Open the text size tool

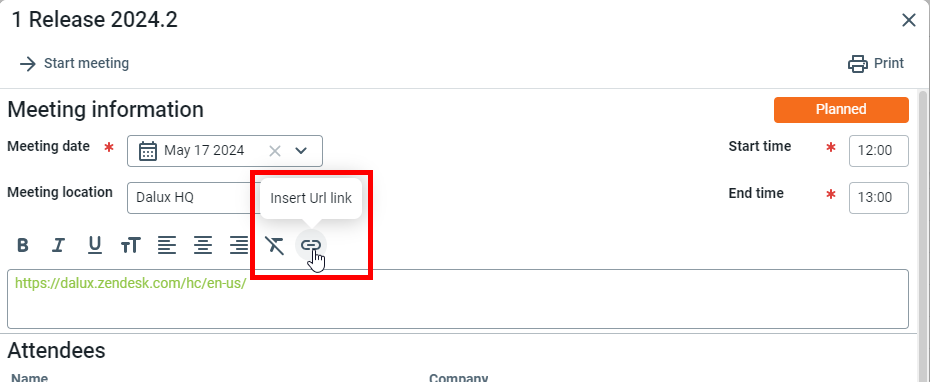point(130,245)
